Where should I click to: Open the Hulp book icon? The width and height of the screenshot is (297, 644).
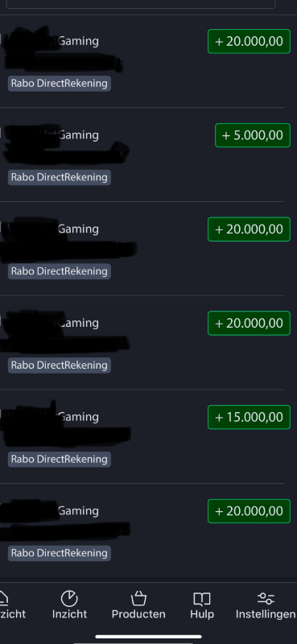point(202,599)
